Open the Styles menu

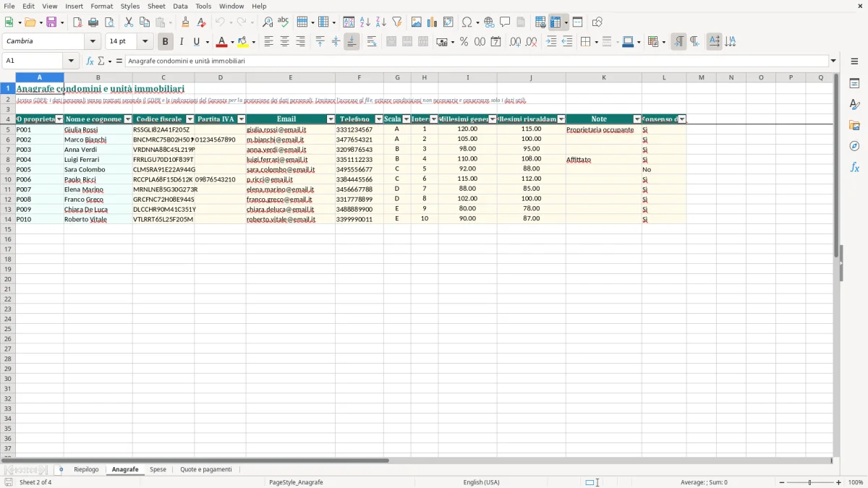pos(130,6)
